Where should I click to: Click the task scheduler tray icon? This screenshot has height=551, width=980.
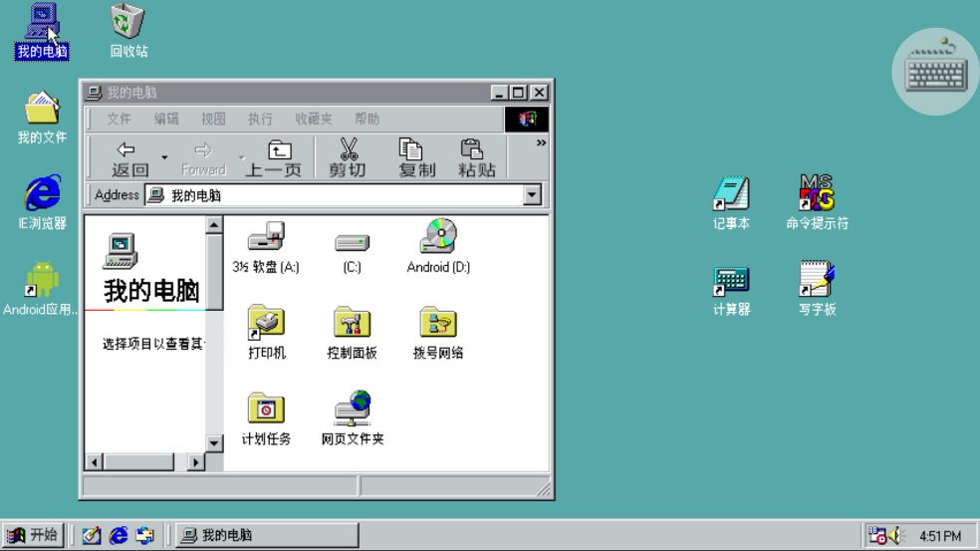click(876, 535)
